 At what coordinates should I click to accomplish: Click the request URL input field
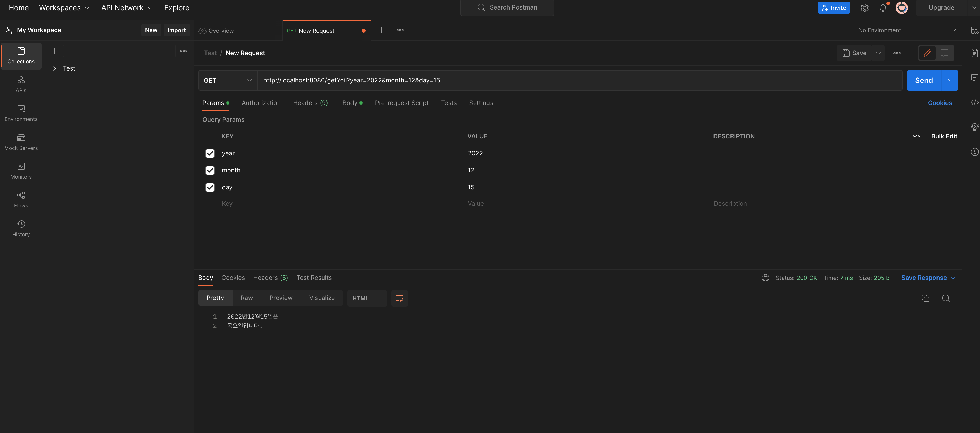pos(571,80)
